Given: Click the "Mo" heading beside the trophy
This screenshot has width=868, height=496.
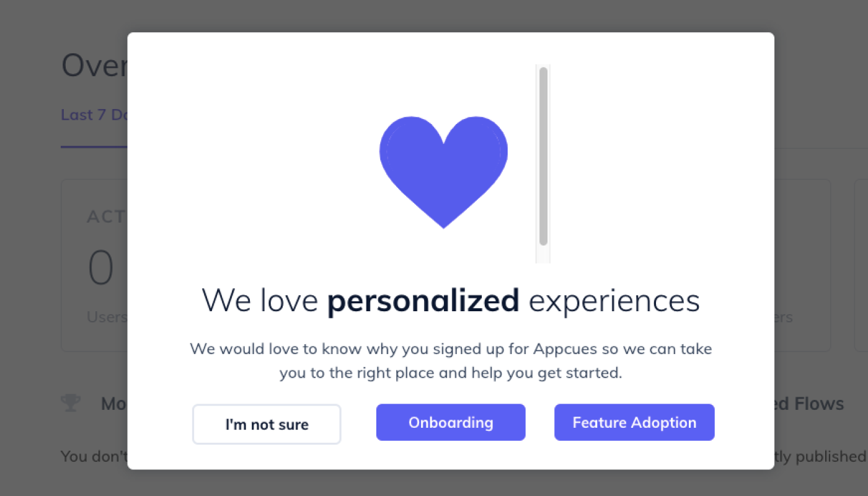Looking at the screenshot, I should [114, 404].
